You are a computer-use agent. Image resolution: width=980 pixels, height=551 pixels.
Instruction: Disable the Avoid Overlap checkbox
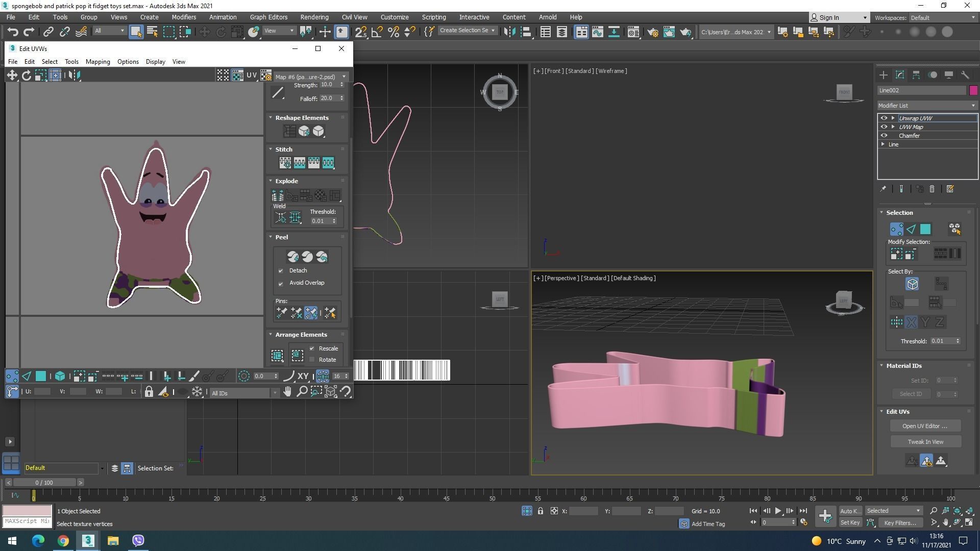point(281,283)
